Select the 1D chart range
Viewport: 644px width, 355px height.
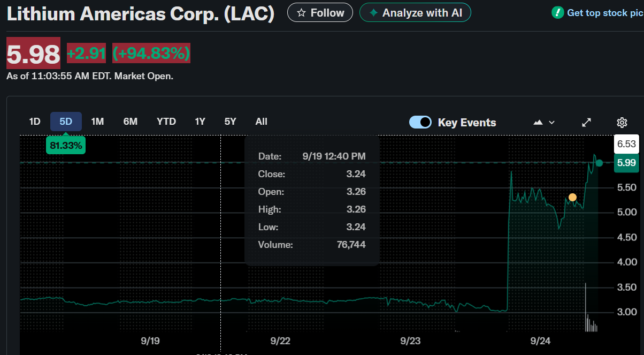pos(35,122)
